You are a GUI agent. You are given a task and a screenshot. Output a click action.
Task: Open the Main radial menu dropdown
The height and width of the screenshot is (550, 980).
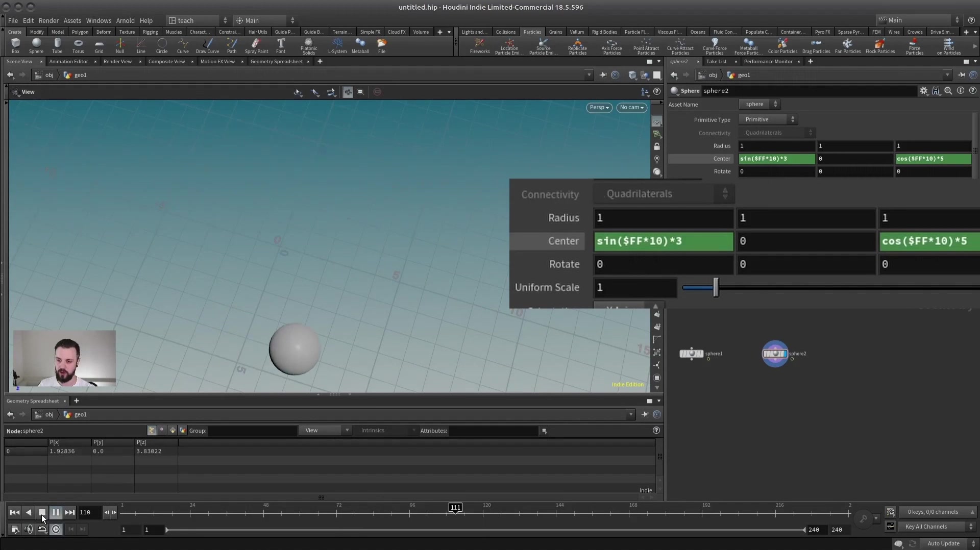[264, 20]
